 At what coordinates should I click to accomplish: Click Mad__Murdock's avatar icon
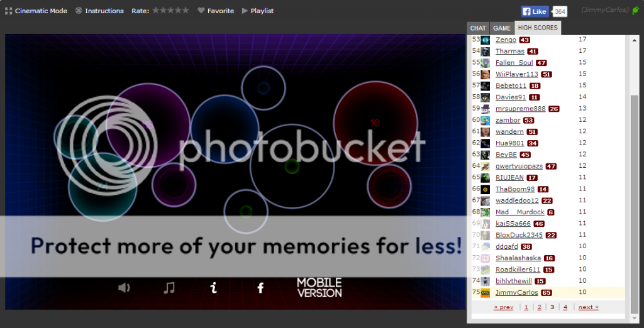[x=485, y=212]
